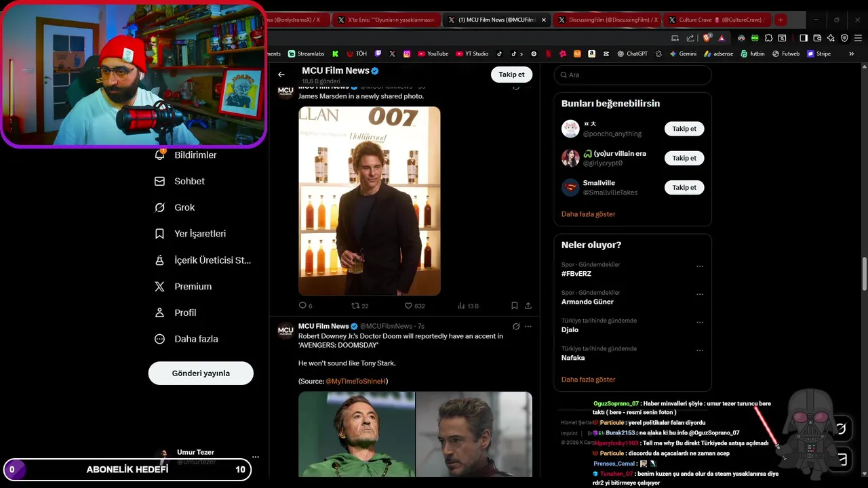868x488 pixels.
Task: Switch to the Culture Crave tab
Action: 717,20
